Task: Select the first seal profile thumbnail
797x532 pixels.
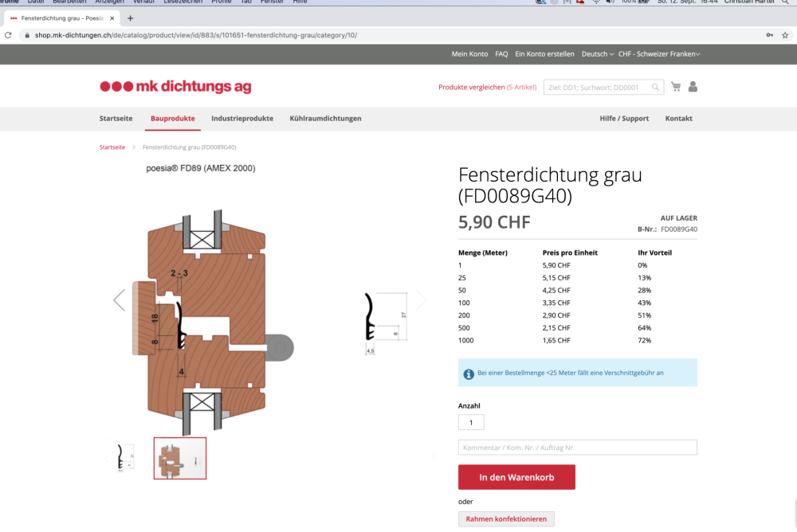Action: click(126, 457)
